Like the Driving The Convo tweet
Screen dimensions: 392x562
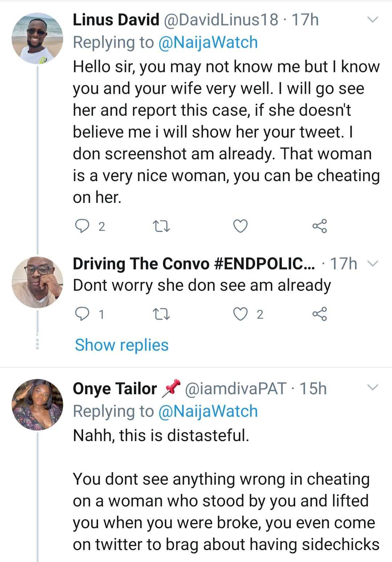pyautogui.click(x=240, y=314)
